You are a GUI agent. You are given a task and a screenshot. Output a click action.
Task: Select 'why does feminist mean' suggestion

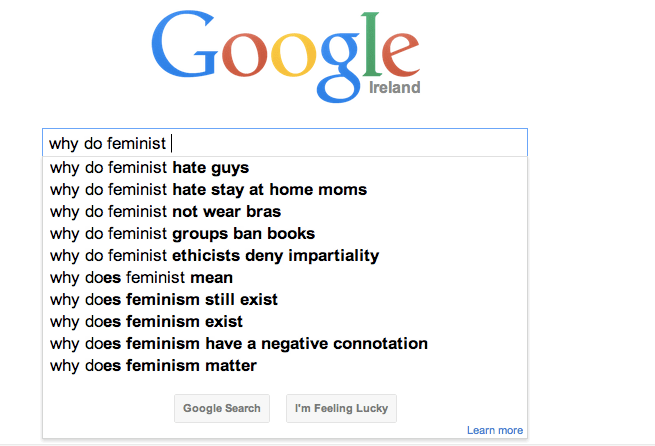click(141, 278)
